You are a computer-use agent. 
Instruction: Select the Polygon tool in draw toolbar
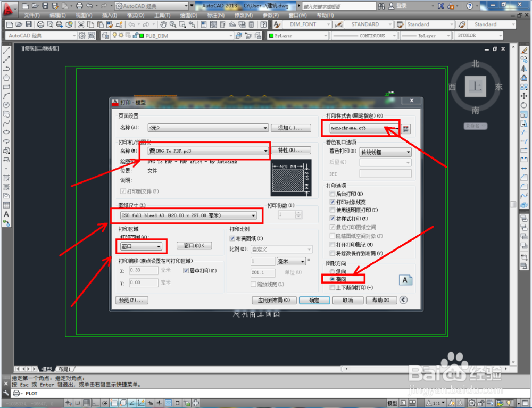(6, 78)
